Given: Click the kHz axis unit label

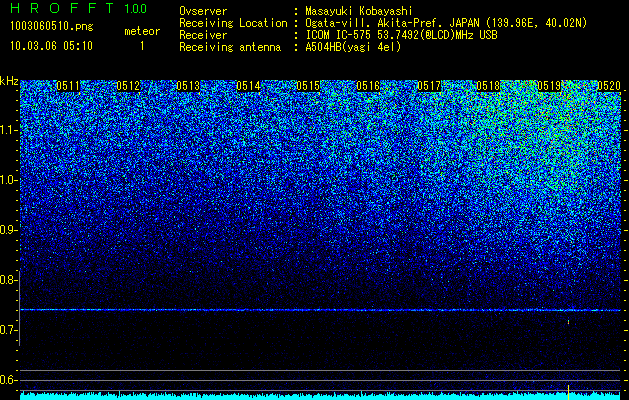Looking at the screenshot, I should (9, 81).
